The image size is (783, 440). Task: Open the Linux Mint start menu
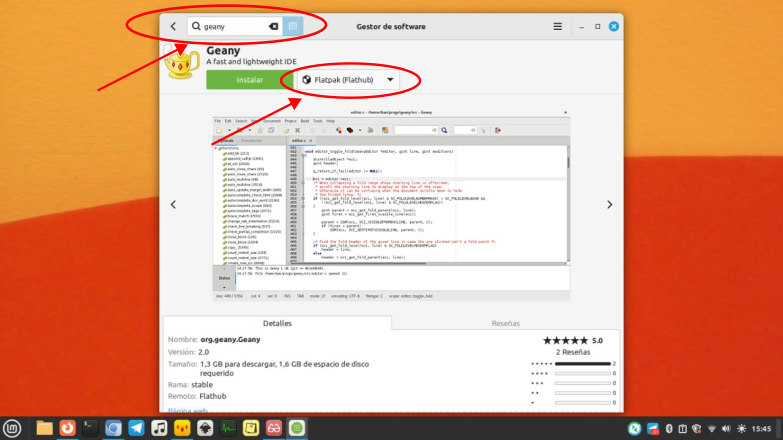pos(12,428)
